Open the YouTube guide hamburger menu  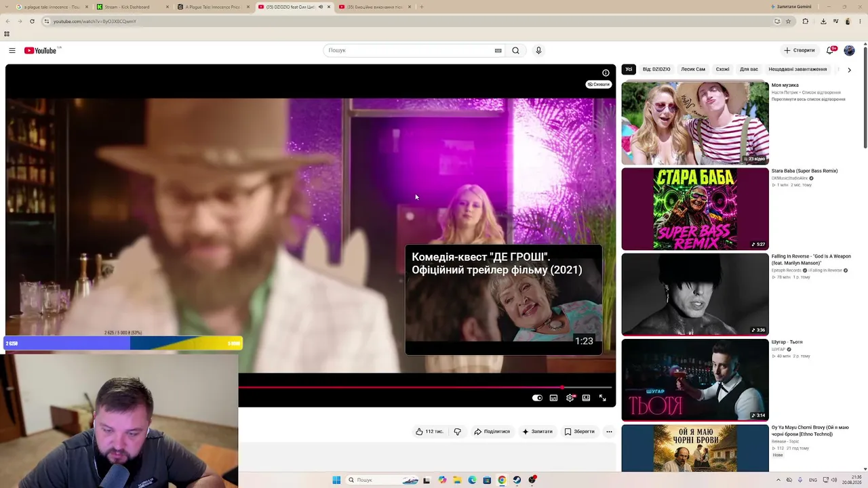[x=12, y=51]
